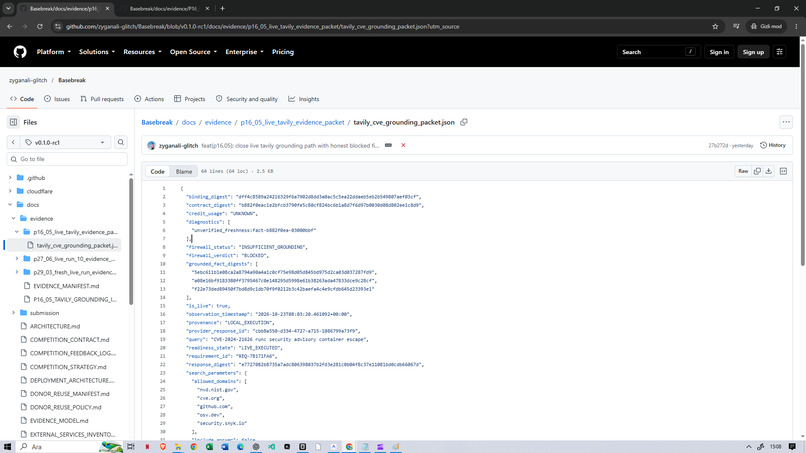Download raw file icon

coord(769,171)
